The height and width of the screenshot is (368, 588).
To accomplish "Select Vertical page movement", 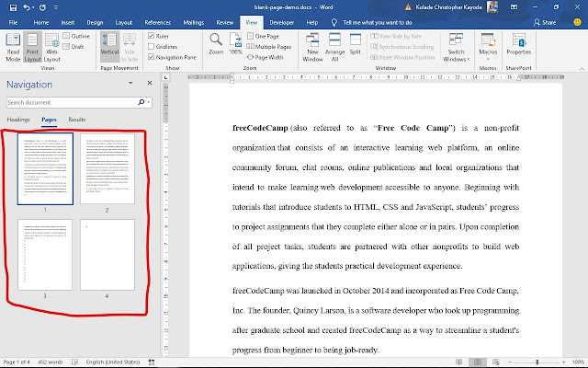I will (x=109, y=47).
